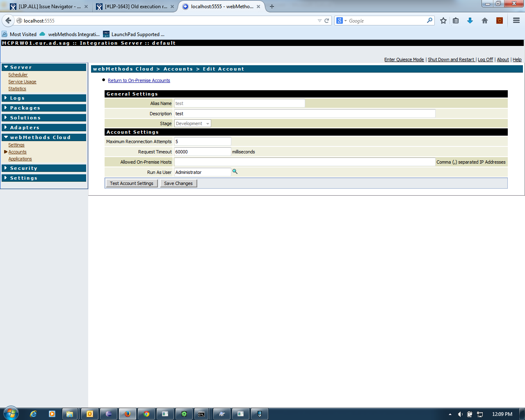
Task: Click the Shut Down and Restart link
Action: click(451, 59)
